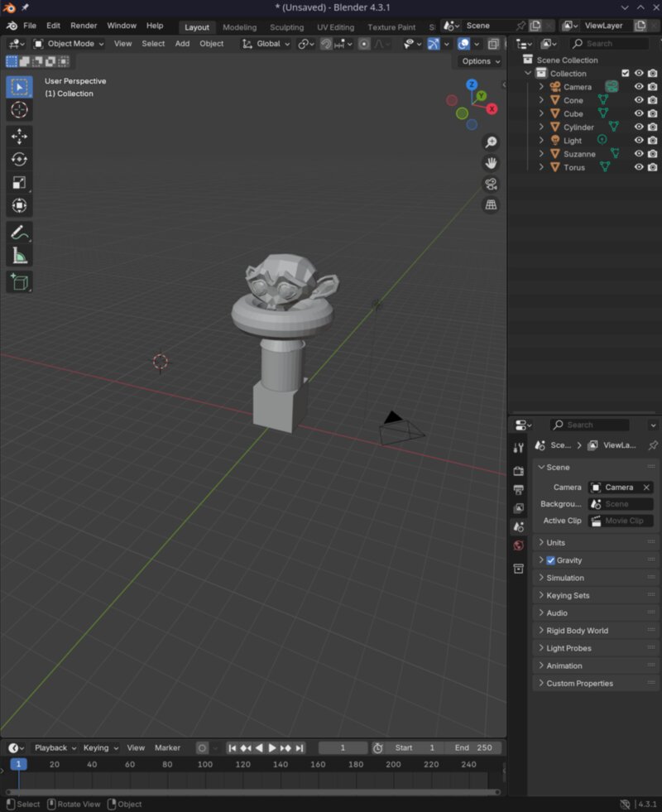
Task: Toggle auto keying record button
Action: 202,747
